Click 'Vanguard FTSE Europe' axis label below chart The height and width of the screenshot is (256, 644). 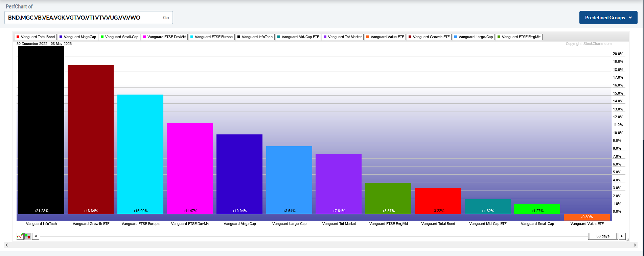pyautogui.click(x=140, y=224)
